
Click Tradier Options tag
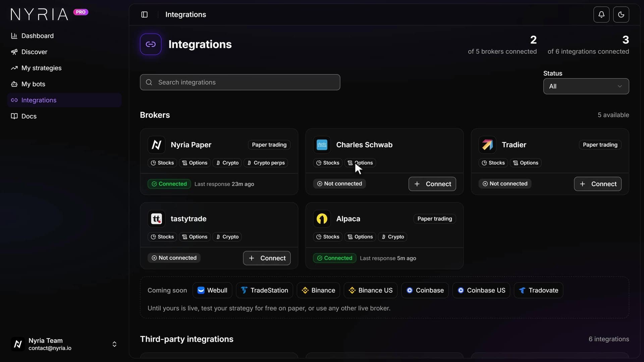point(526,163)
